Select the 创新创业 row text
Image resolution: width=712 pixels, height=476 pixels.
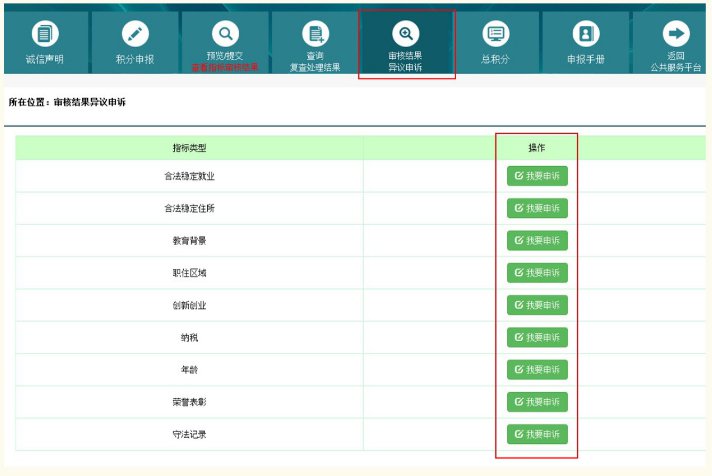coord(189,305)
